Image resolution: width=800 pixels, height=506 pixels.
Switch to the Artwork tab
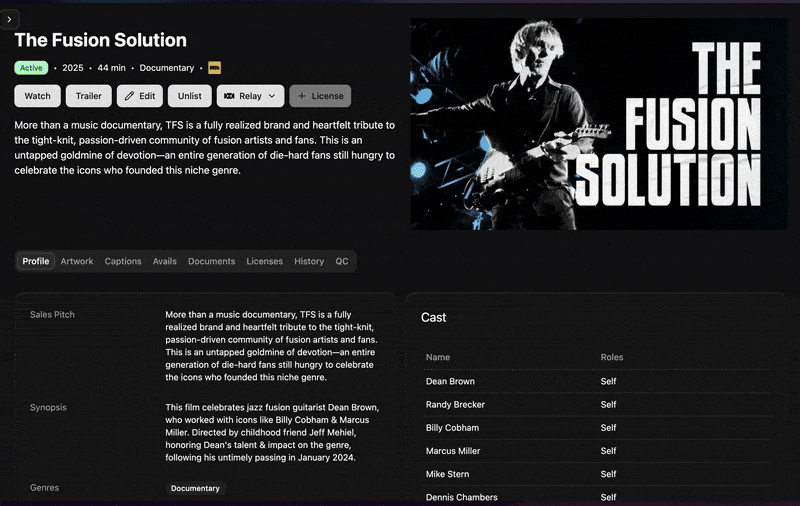tap(77, 261)
